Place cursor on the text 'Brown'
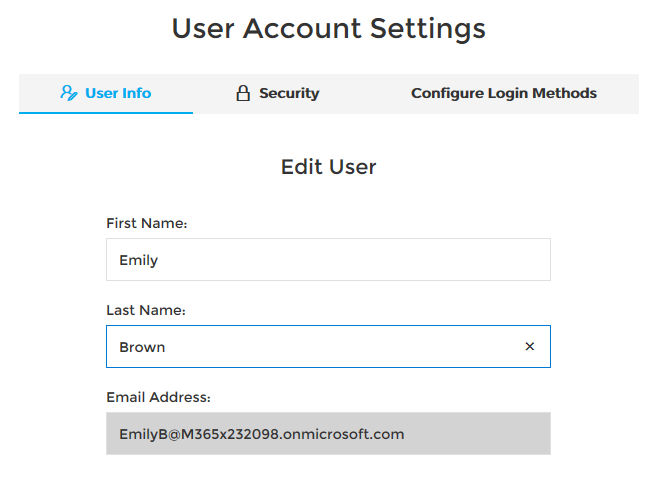The height and width of the screenshot is (482, 670). 142,347
